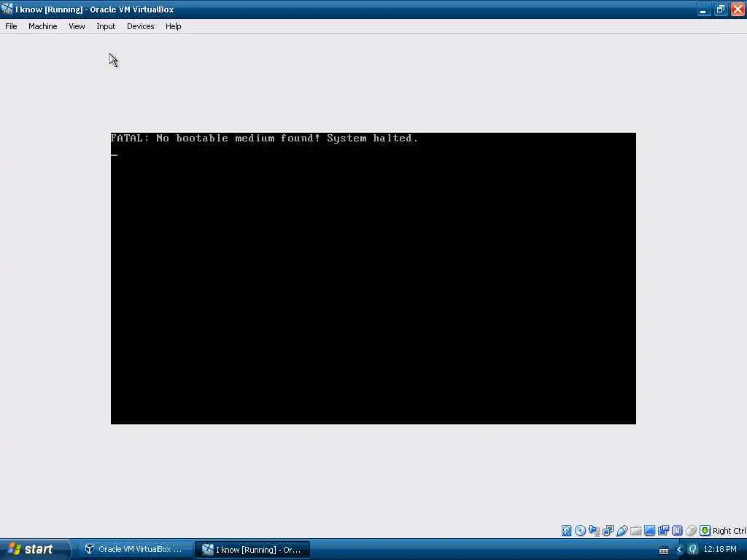Click the greyed mouse integration status icon

[x=692, y=531]
